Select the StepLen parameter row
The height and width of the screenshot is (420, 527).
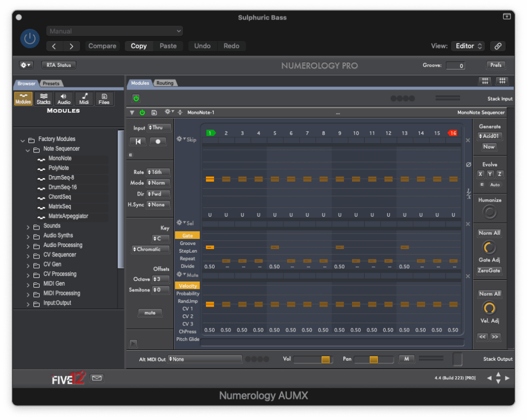pos(187,251)
